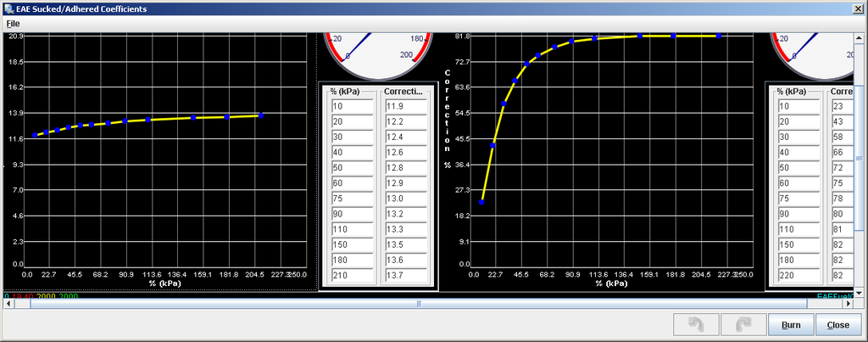Click the horizontal scrollbar thumb
Screen dimensions: 868x342
[418, 303]
